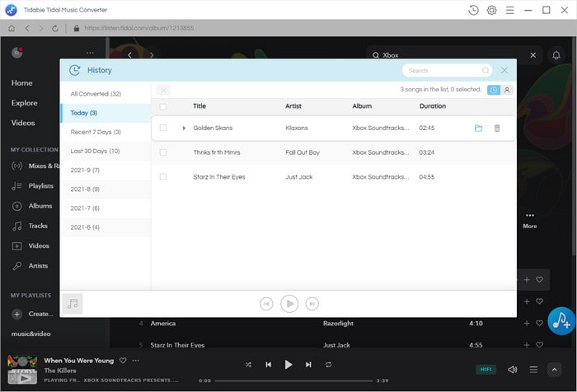
Task: Go to home page via browser bar icon
Action: coord(12,28)
